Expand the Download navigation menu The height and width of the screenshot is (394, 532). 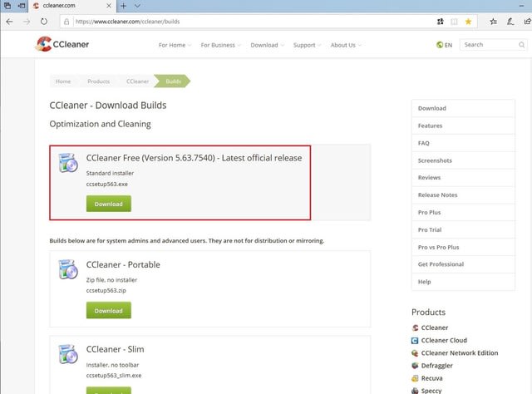click(x=267, y=45)
